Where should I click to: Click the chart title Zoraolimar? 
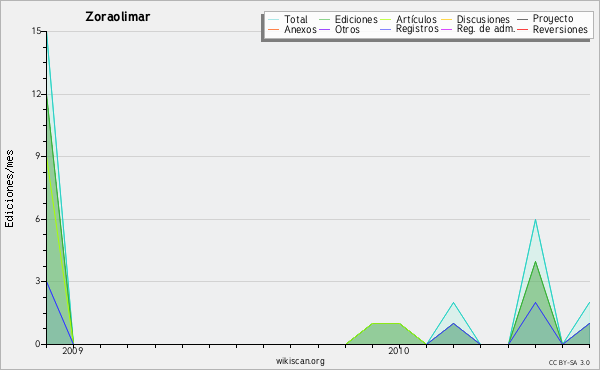click(x=117, y=16)
